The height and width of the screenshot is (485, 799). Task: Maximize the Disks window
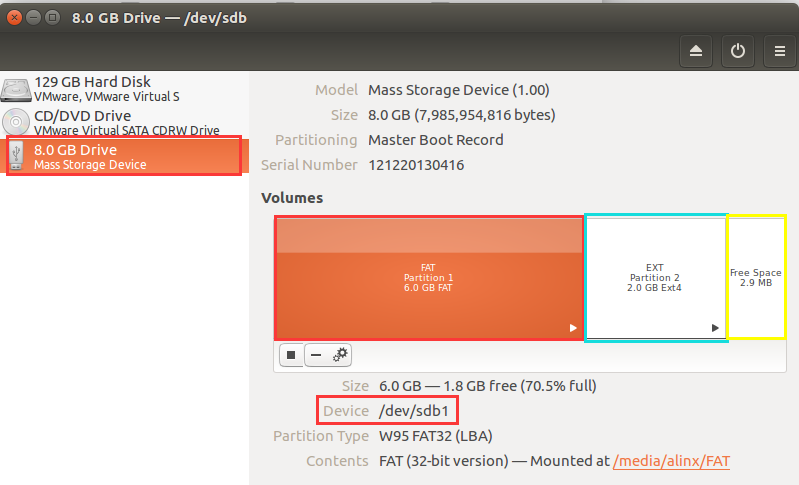[52, 18]
